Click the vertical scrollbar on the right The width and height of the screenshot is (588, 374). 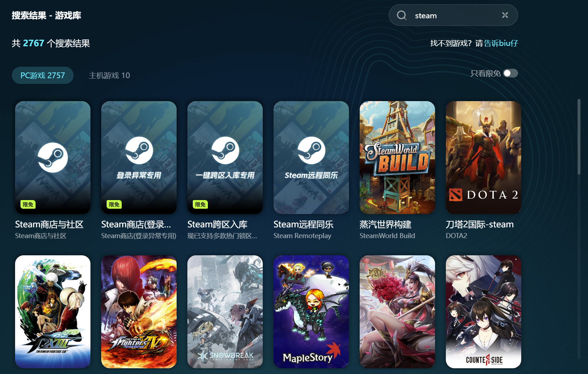[x=579, y=137]
